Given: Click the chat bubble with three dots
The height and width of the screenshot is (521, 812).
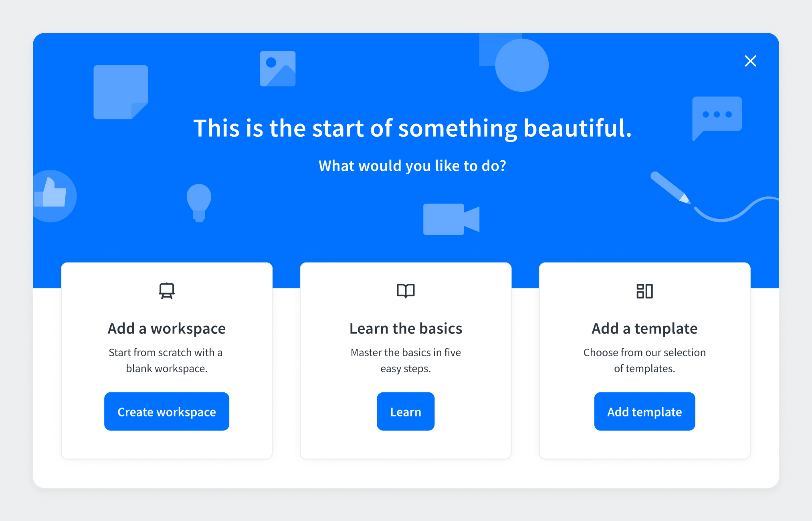Looking at the screenshot, I should pyautogui.click(x=717, y=115).
